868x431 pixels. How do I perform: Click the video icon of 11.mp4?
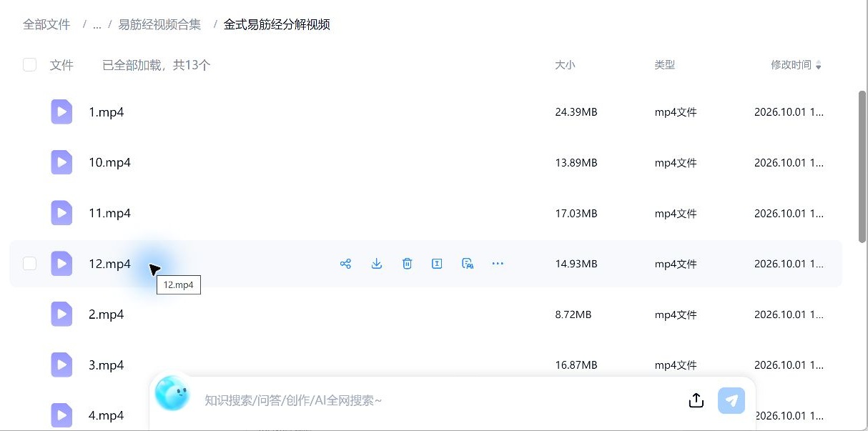(x=61, y=213)
